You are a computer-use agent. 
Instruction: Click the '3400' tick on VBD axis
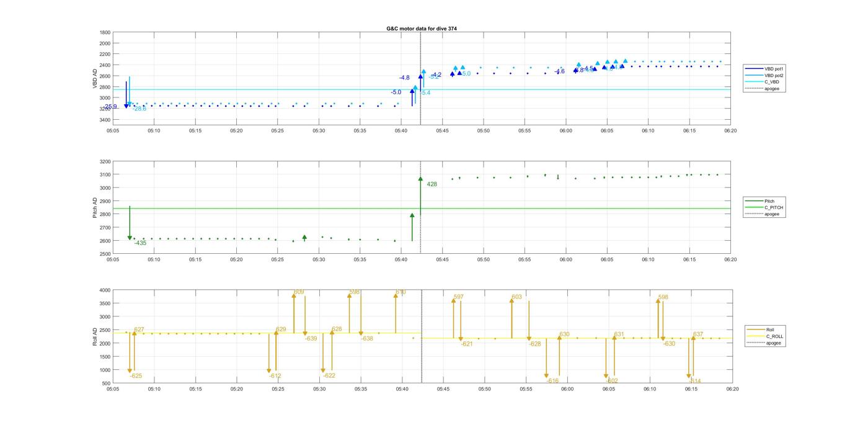(105, 119)
